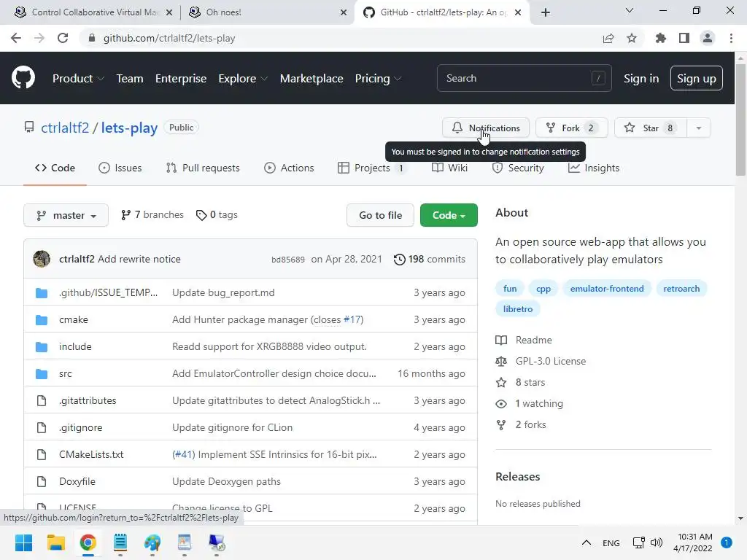The height and width of the screenshot is (560, 747).
Task: Star the repository
Action: tap(650, 128)
